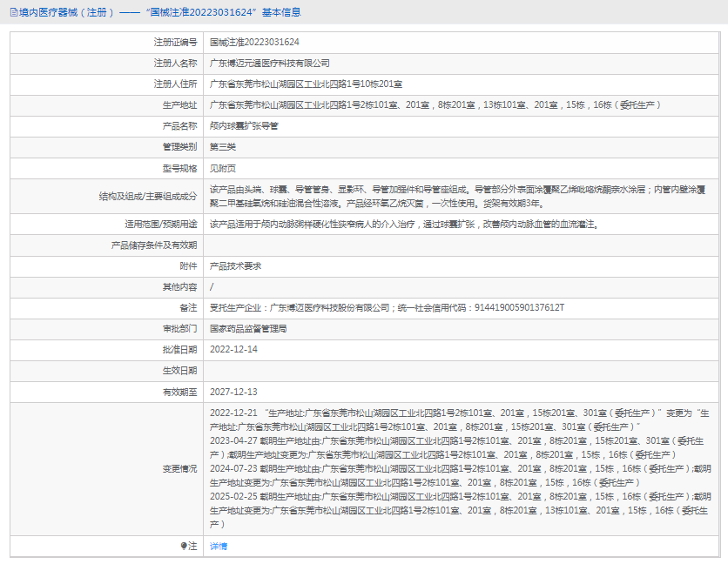Click product name 颅内球囊扩张导管

click(244, 126)
